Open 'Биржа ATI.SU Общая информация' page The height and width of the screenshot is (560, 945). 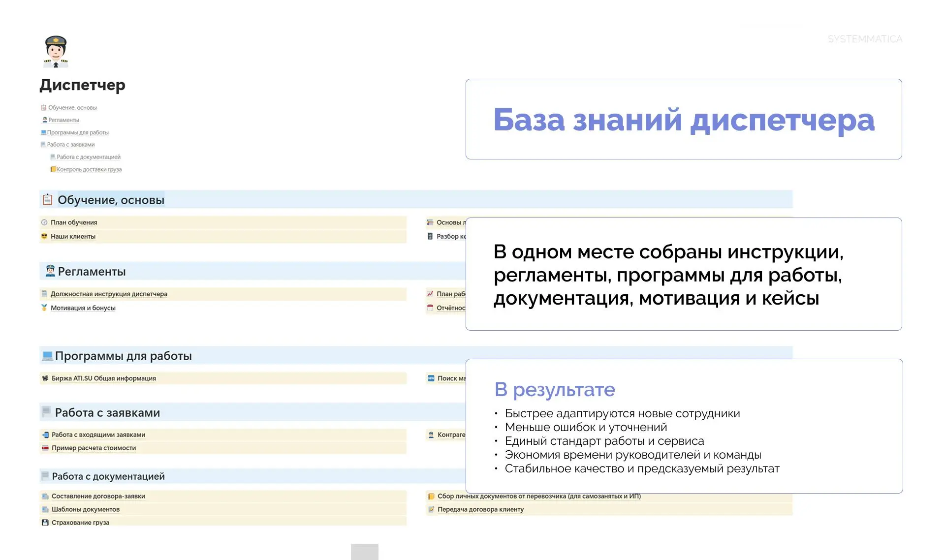(x=104, y=378)
